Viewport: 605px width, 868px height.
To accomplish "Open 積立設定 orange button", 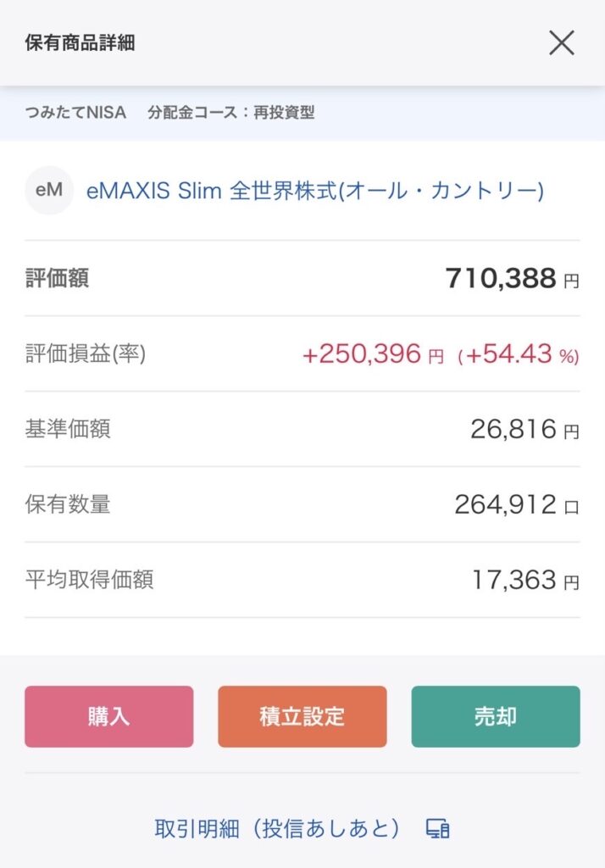I will tap(302, 716).
